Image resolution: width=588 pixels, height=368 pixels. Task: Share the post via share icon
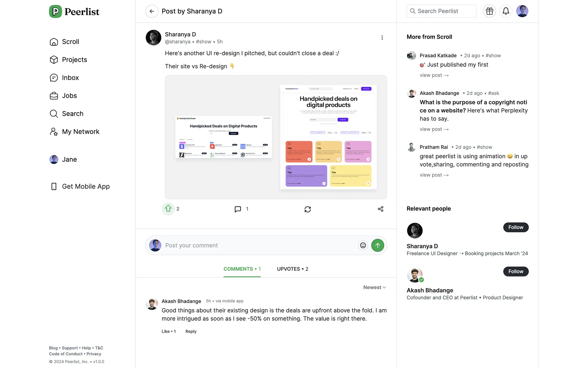(380, 209)
